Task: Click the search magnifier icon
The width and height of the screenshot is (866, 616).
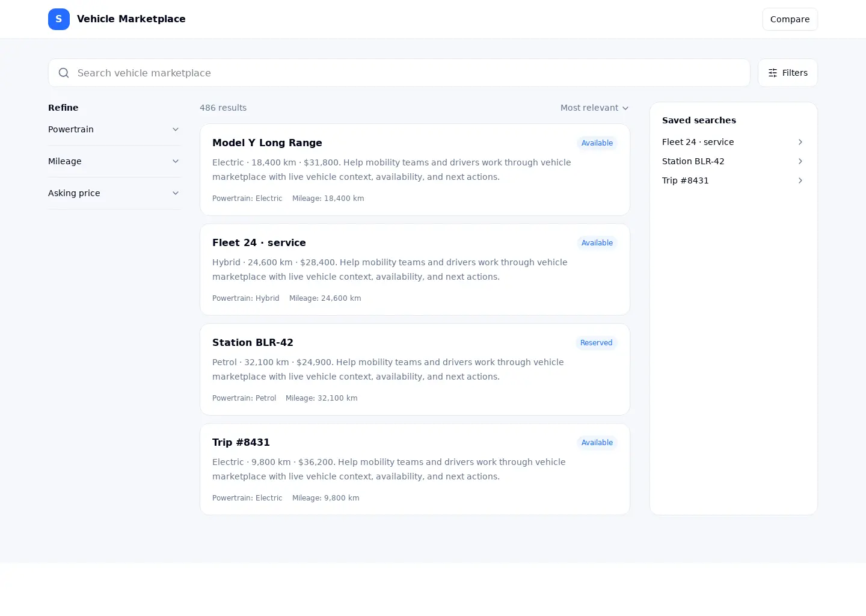Action: (x=64, y=73)
